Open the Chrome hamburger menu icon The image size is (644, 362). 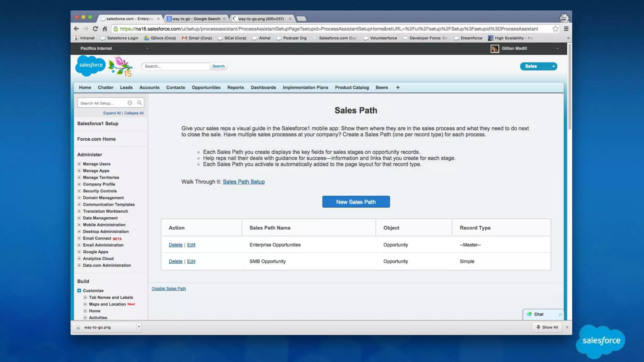tap(566, 29)
